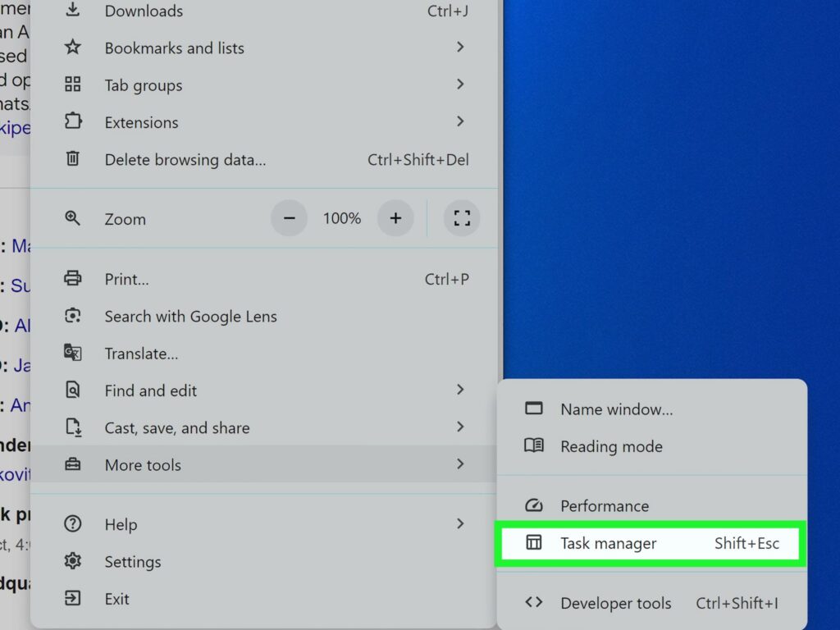Click the Extensions puzzle icon
Screen dimensions: 840x630
pos(73,121)
